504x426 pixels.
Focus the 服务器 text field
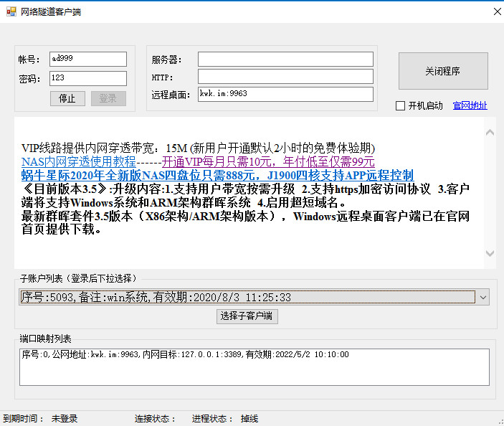pyautogui.click(x=285, y=59)
